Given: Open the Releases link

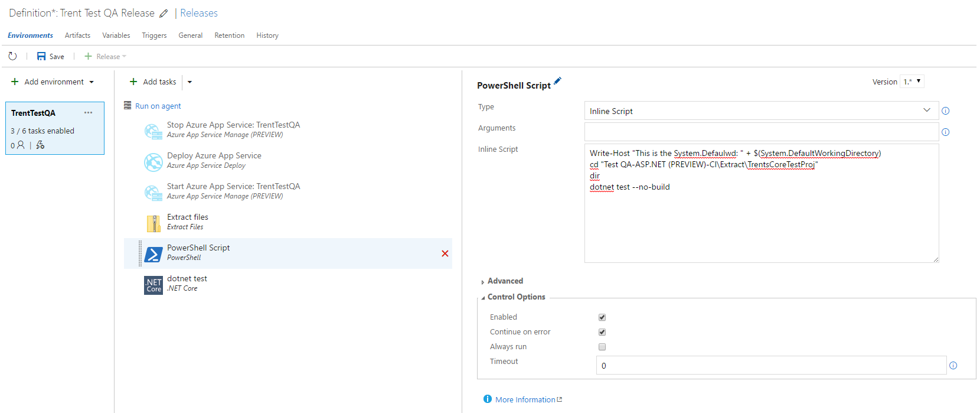Looking at the screenshot, I should pyautogui.click(x=198, y=13).
